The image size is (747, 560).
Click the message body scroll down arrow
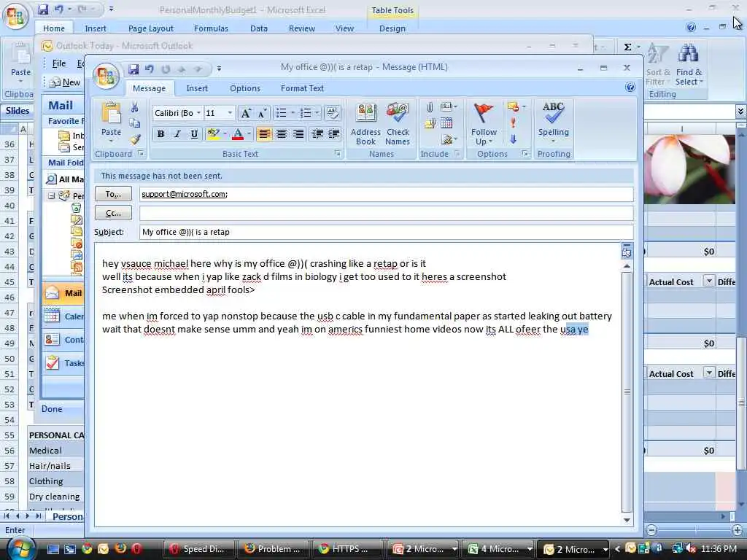pyautogui.click(x=627, y=520)
